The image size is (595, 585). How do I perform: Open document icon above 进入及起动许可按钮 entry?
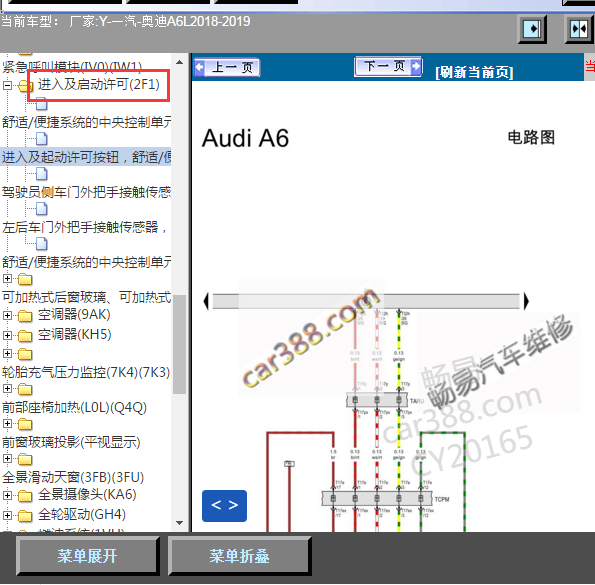coord(42,139)
